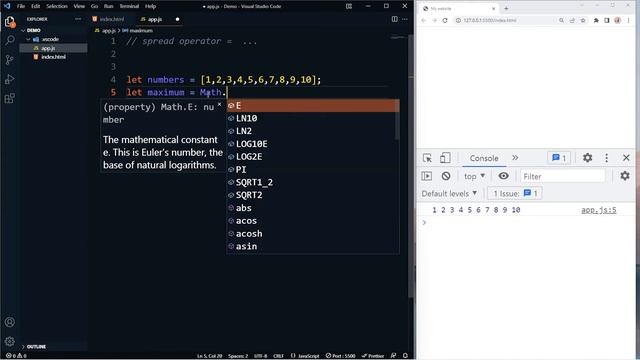The height and width of the screenshot is (360, 640).
Task: Select the Console tab in DevTools
Action: [484, 158]
